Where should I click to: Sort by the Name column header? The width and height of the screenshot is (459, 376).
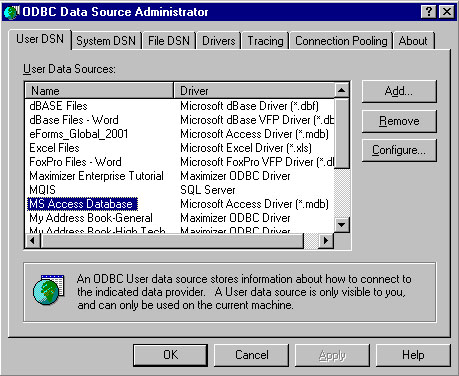(x=99, y=91)
